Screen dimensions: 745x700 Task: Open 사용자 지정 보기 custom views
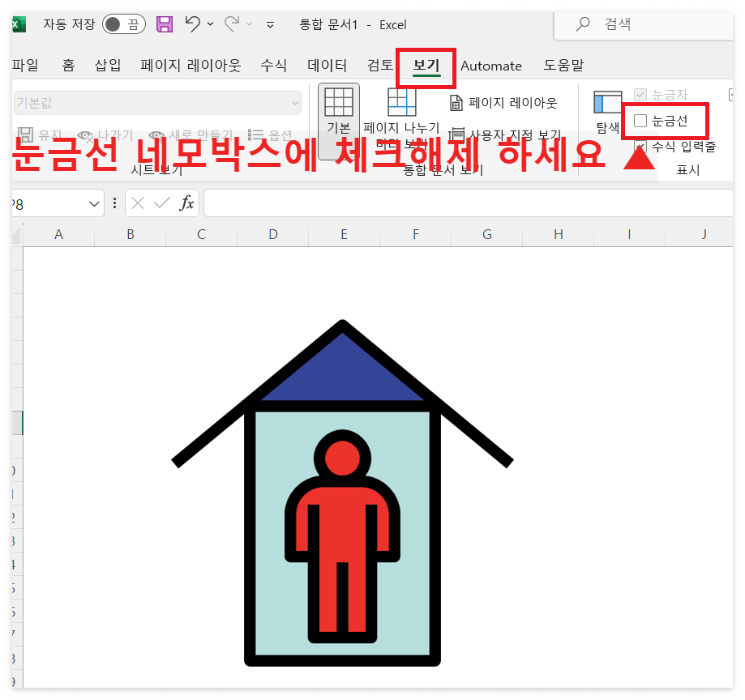coord(505,134)
